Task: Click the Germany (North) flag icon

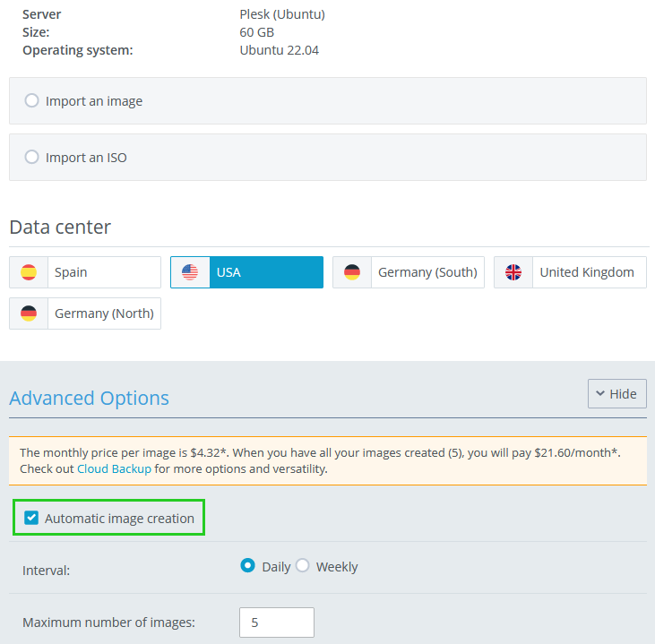Action: pos(29,313)
